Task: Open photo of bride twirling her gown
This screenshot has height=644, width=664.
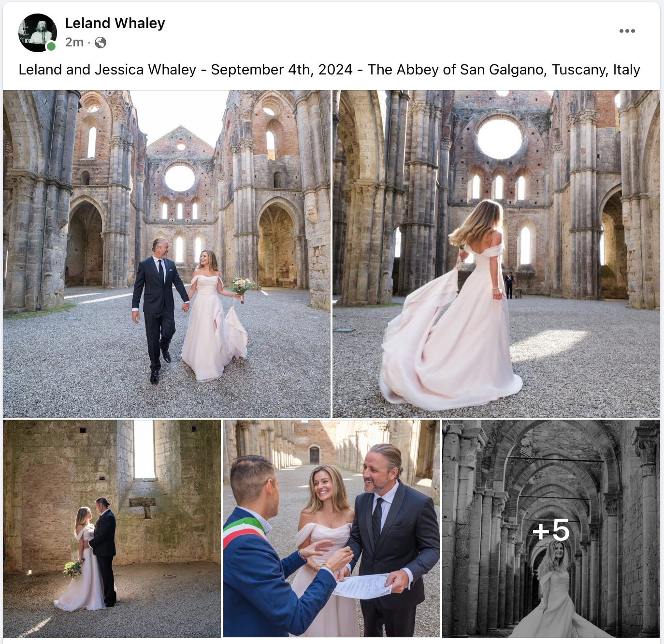Action: (x=496, y=254)
